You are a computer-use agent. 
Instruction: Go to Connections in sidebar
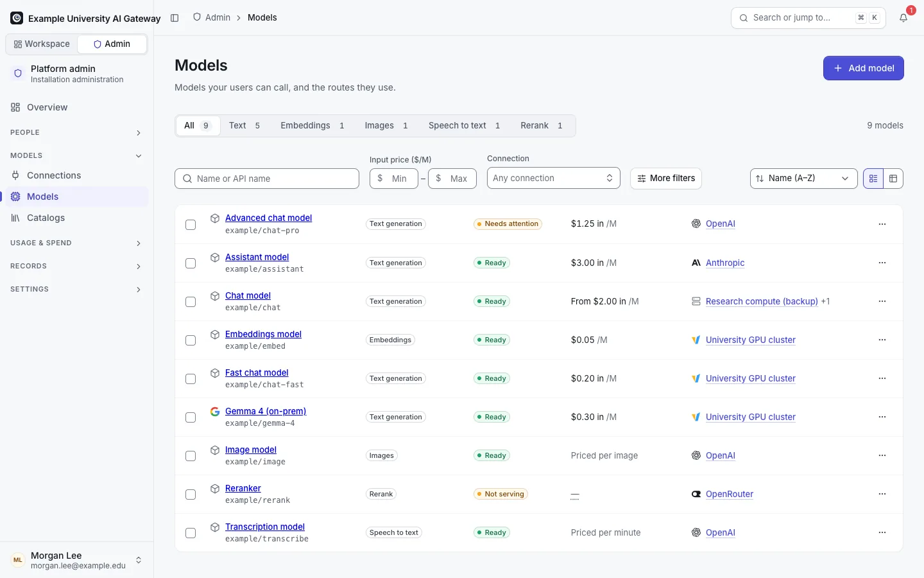tap(77, 175)
